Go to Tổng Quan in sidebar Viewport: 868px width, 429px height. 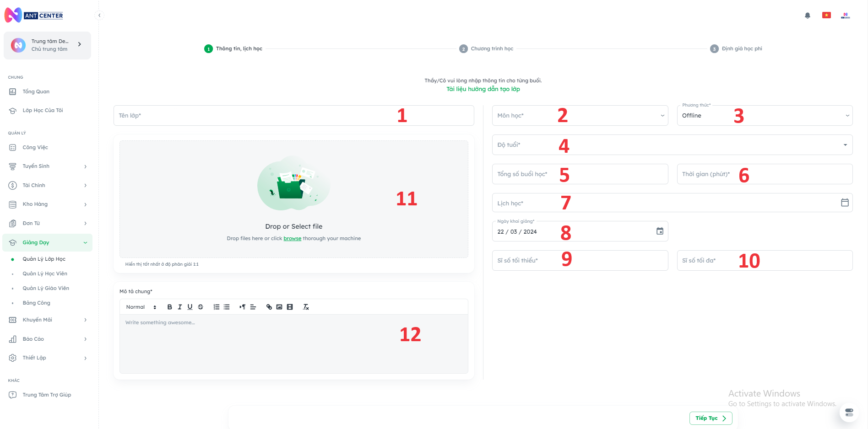coord(36,91)
